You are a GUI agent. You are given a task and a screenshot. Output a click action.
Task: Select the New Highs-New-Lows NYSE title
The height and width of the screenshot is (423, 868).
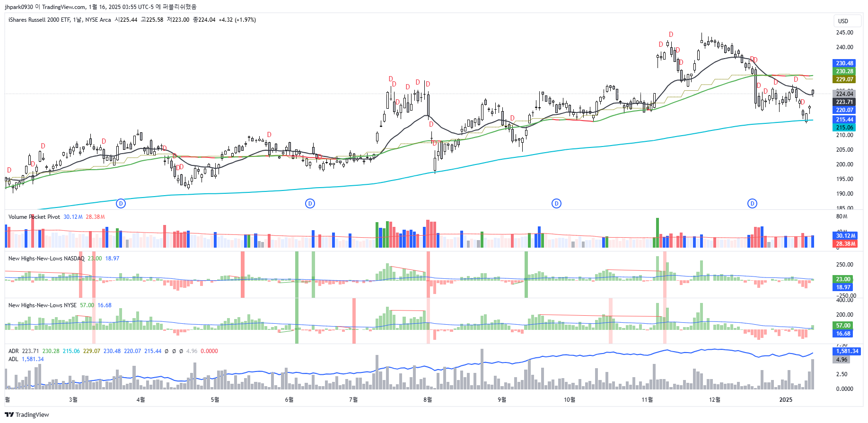pos(43,305)
